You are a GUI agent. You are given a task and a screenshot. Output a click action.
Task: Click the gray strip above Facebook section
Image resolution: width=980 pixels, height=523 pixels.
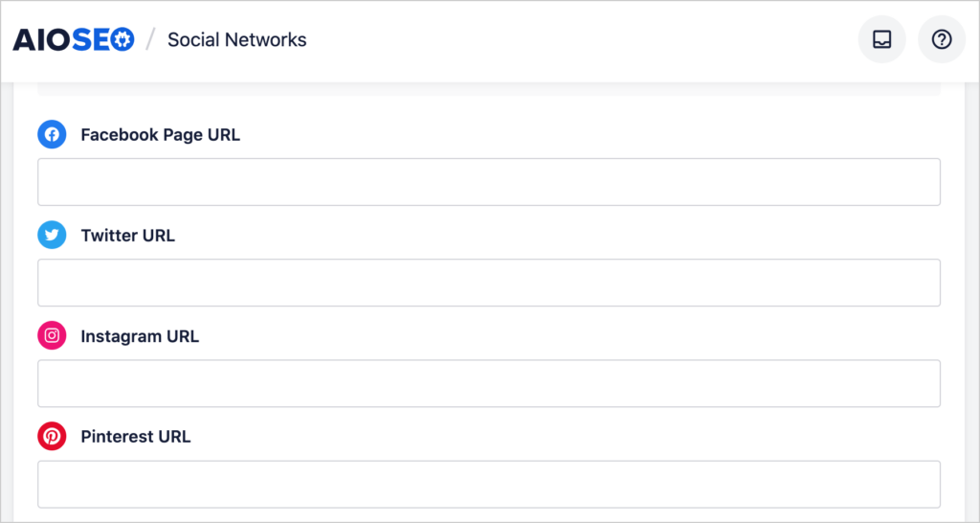(x=489, y=89)
